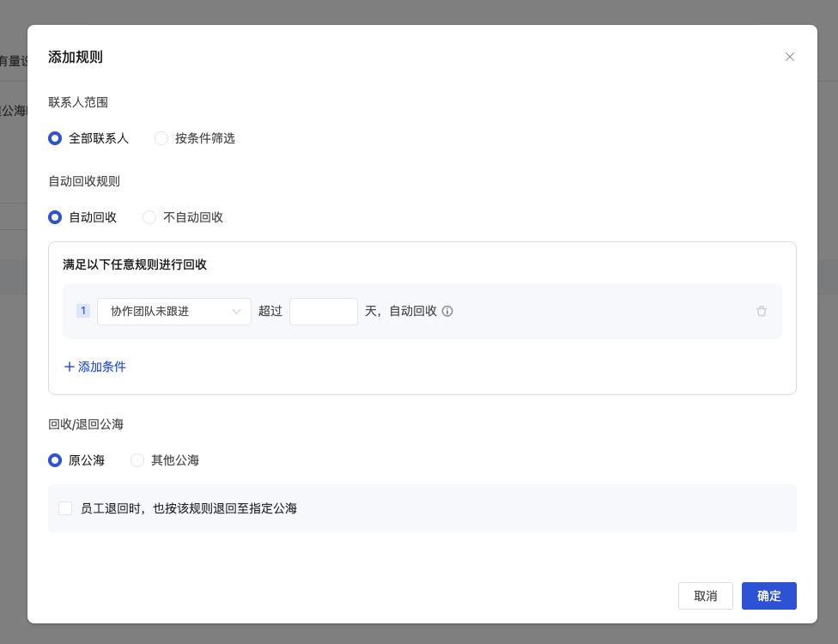Click the days input field after 超过
The width and height of the screenshot is (838, 644).
pyautogui.click(x=324, y=312)
